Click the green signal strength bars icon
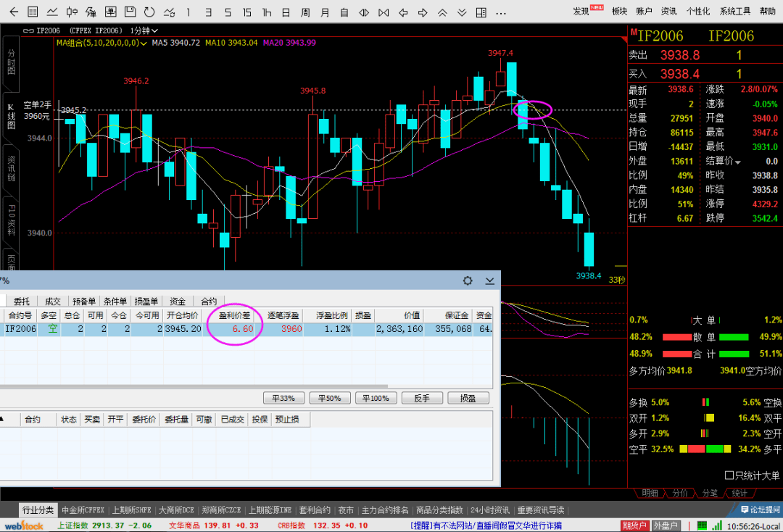This screenshot has height=532, width=783. [x=717, y=525]
